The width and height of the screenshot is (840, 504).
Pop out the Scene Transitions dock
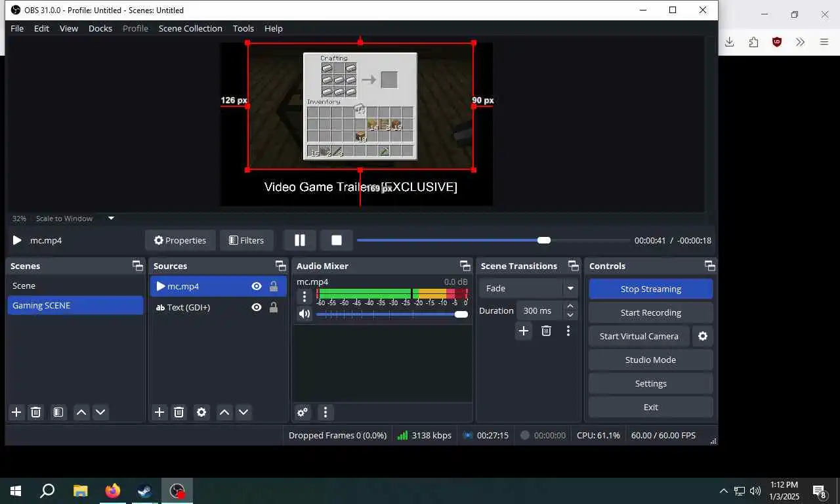(x=573, y=266)
